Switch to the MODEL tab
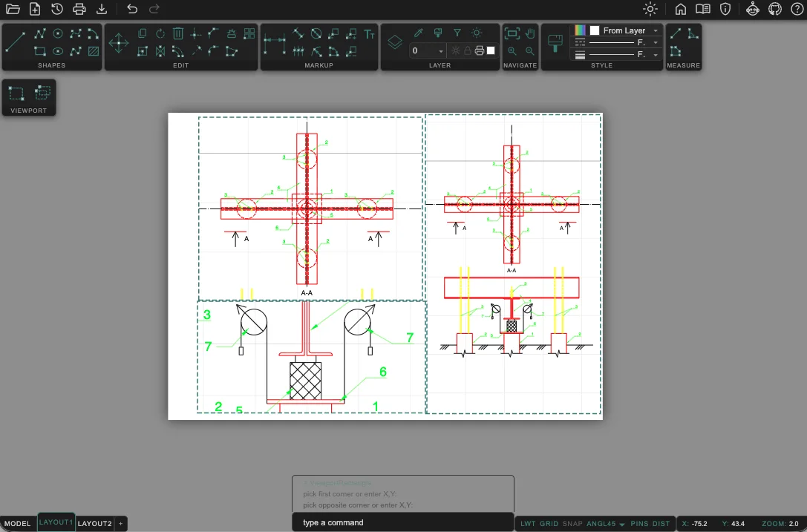Screen dimensions: 807x532 pos(18,523)
